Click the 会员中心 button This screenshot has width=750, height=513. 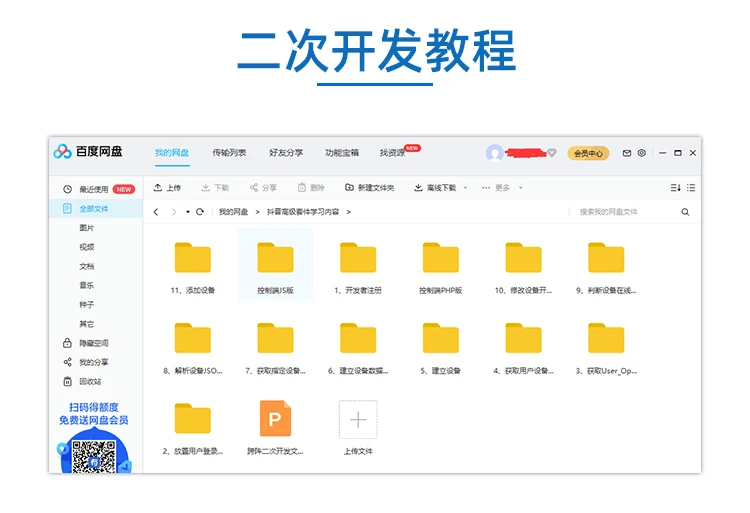588,153
